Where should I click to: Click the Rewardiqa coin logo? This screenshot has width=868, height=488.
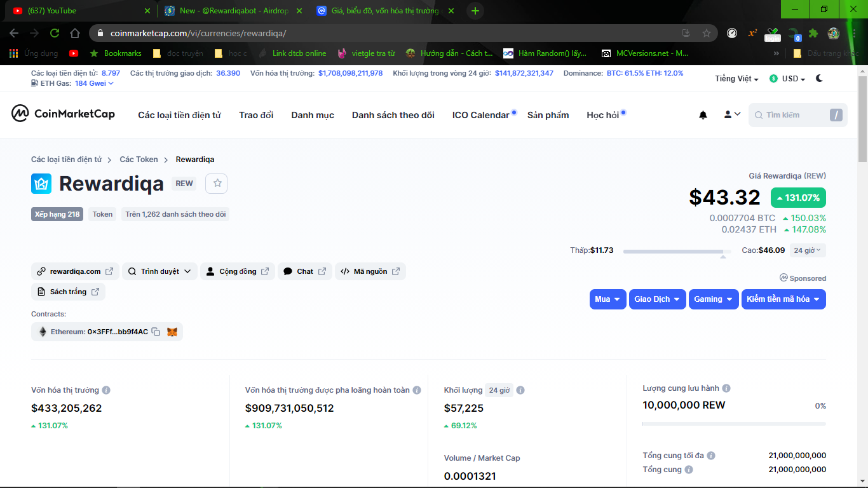[41, 184]
